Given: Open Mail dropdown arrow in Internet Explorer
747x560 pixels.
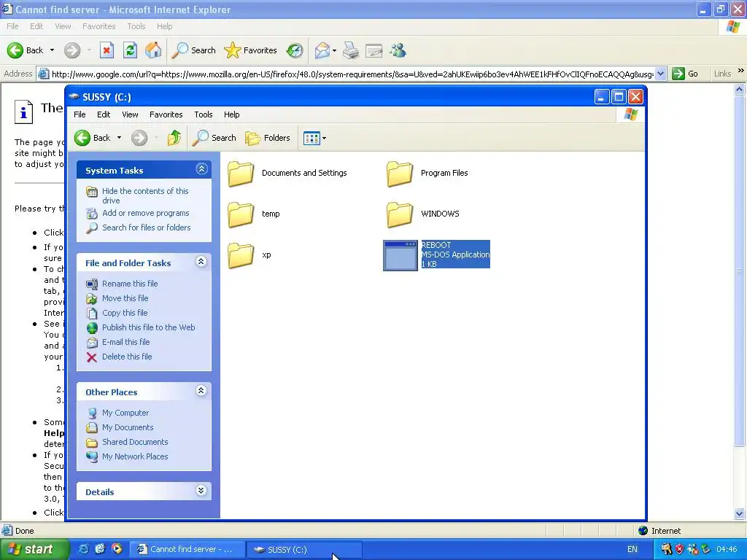Looking at the screenshot, I should click(x=334, y=50).
